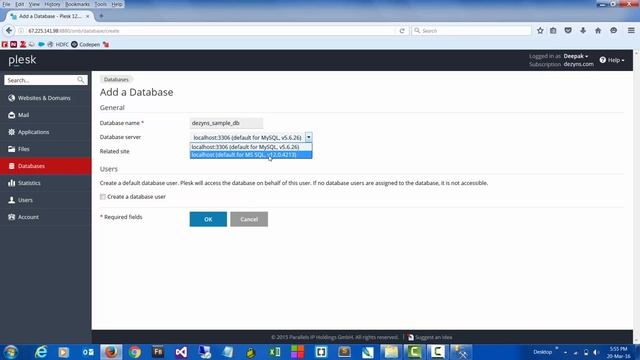The height and width of the screenshot is (360, 640).
Task: Click the dezyns.com subscription link
Action: click(578, 64)
